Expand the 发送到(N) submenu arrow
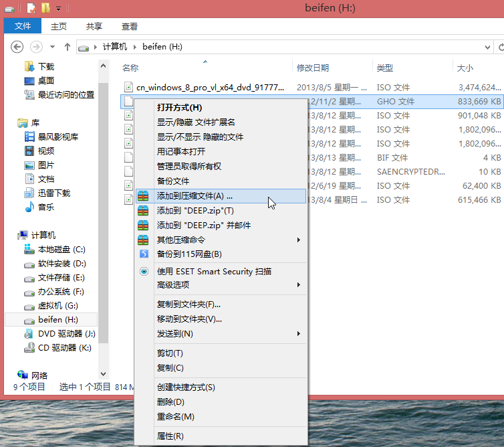 coord(299,333)
